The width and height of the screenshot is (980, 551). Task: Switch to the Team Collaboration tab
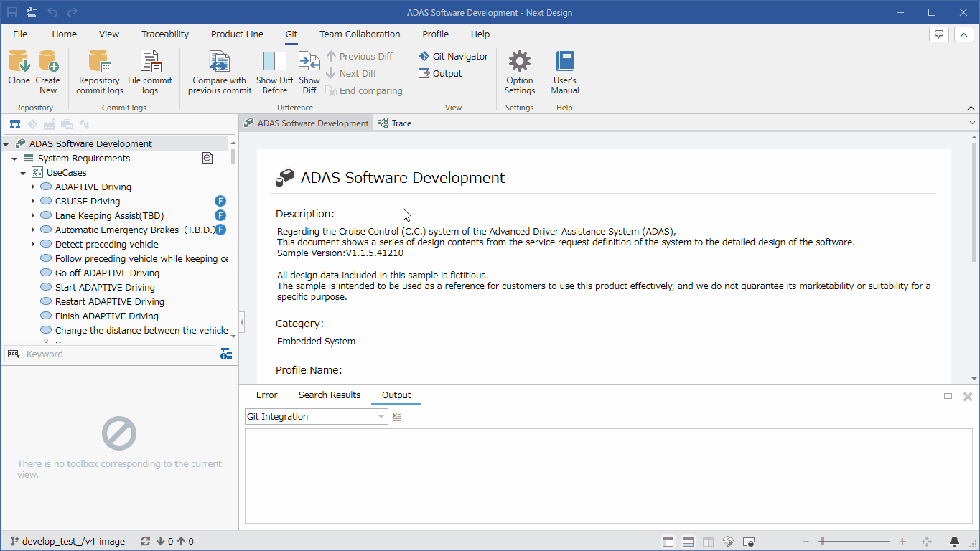(x=360, y=34)
